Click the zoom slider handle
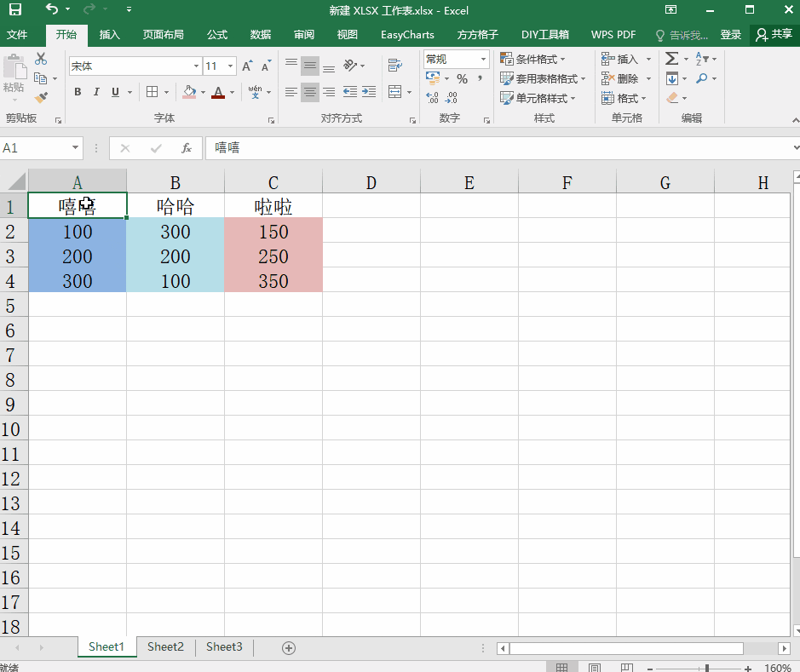This screenshot has width=800, height=672. point(707,668)
